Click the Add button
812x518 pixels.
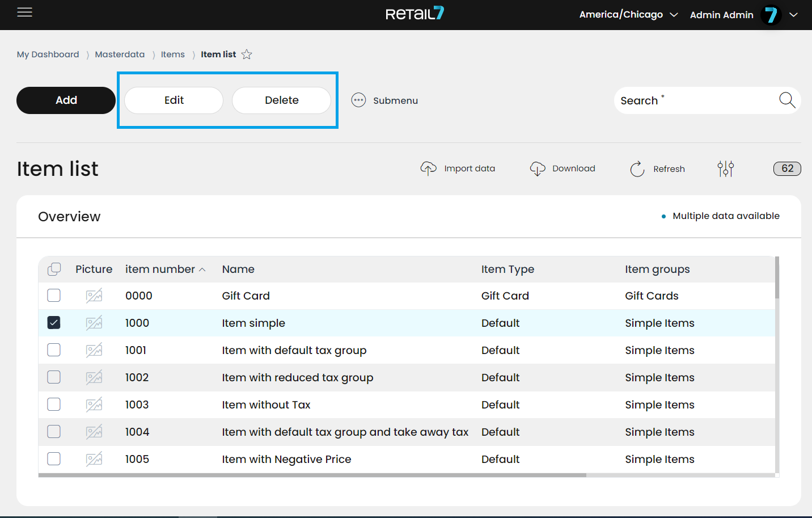point(66,100)
